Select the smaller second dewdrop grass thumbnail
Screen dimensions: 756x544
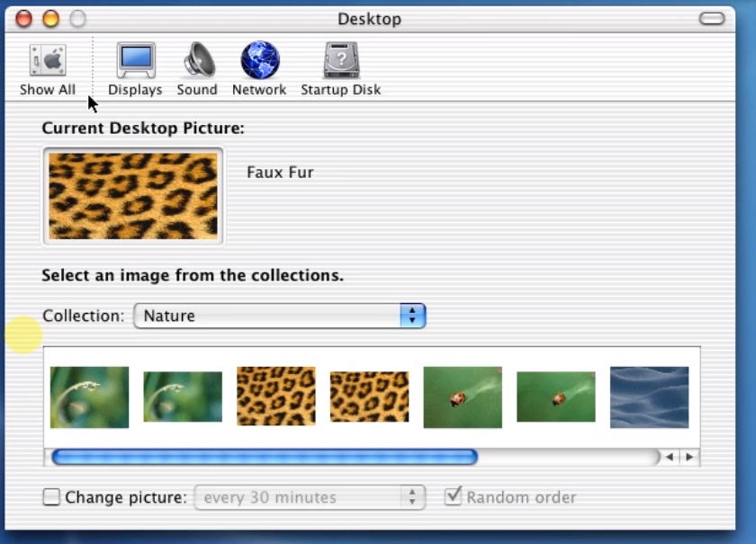(x=183, y=397)
